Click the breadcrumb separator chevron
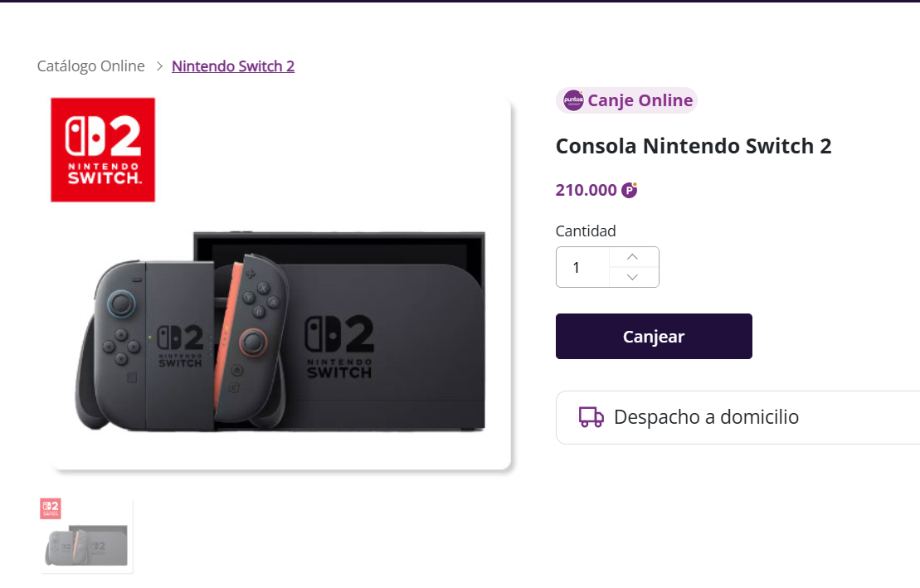 pos(159,66)
